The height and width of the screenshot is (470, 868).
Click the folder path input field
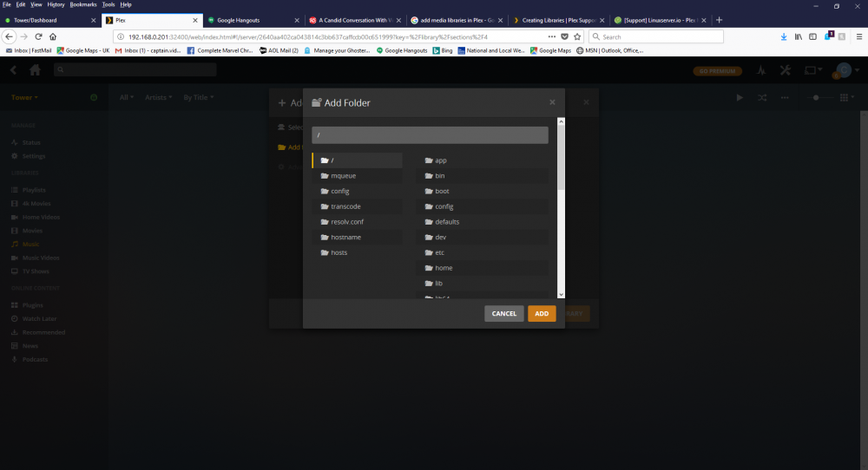click(x=431, y=135)
